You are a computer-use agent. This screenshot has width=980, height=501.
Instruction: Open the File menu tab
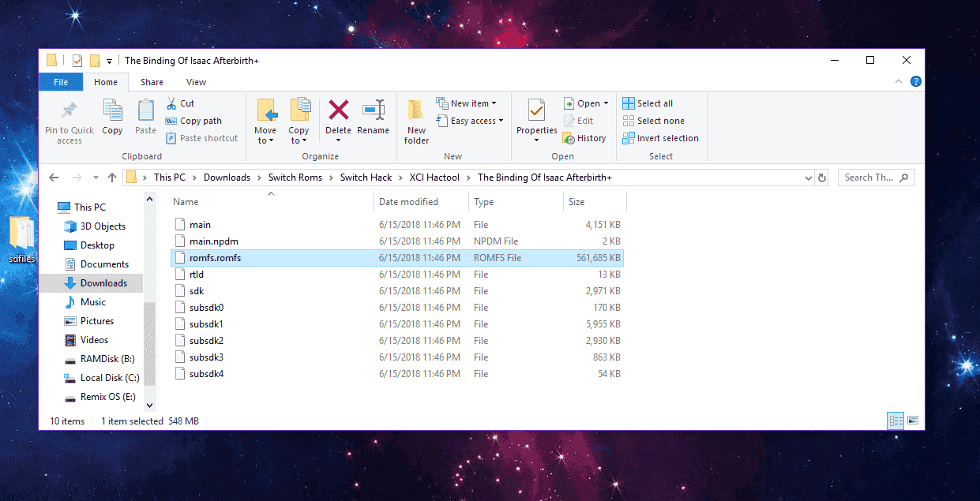[x=60, y=82]
